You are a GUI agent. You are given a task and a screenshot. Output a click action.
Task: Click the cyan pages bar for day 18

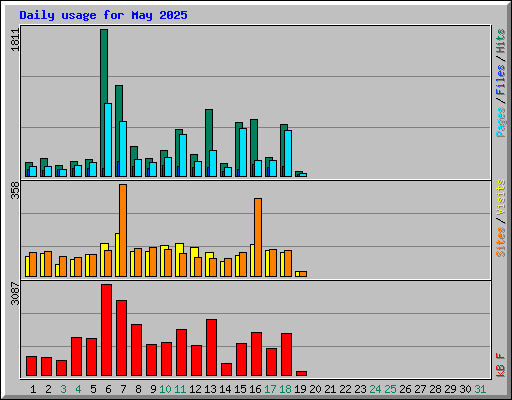click(288, 153)
